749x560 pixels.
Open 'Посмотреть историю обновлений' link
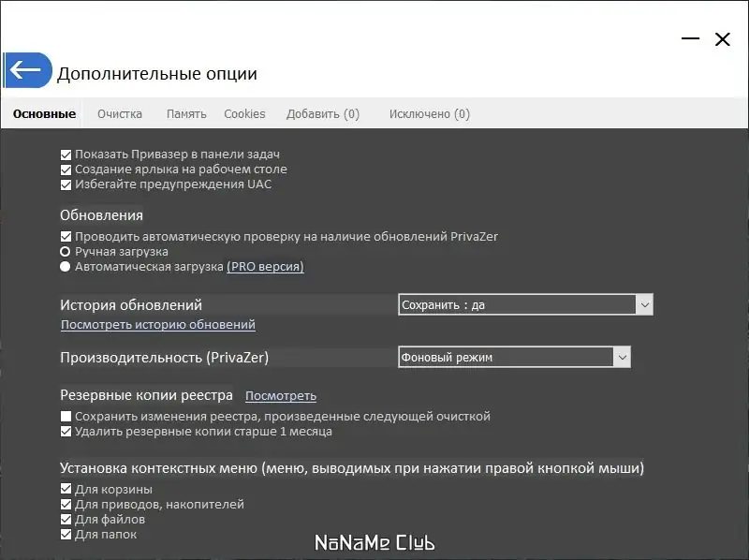point(158,325)
